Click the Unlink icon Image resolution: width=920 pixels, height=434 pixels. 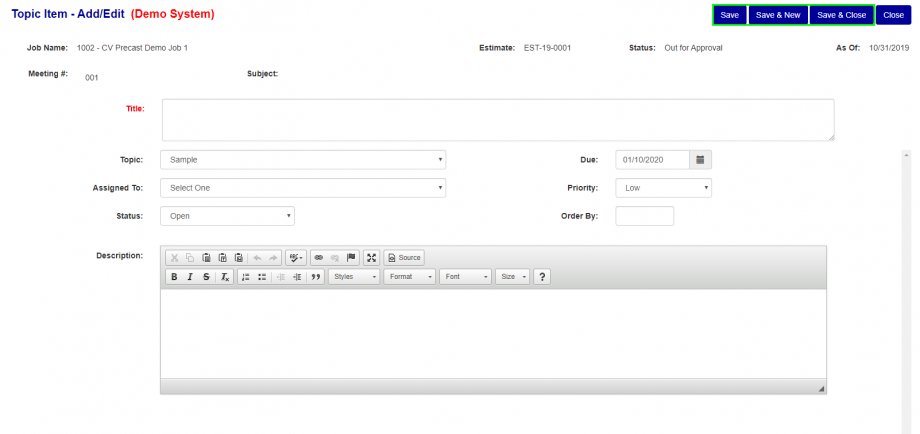pos(335,257)
